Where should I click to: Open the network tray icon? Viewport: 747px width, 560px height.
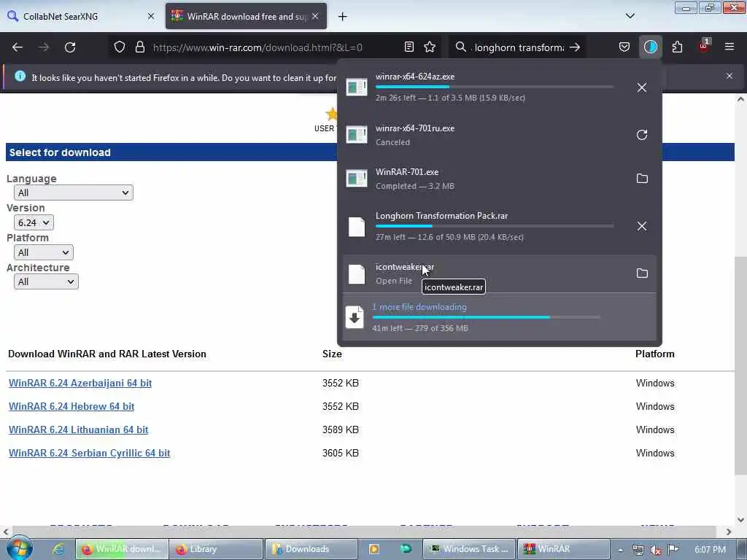pos(638,550)
